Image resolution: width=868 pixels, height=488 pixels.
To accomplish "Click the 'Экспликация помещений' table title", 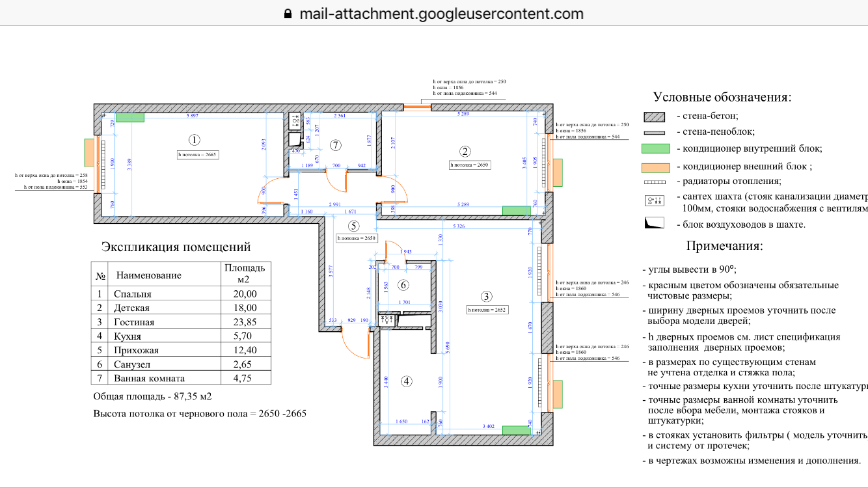I will point(176,247).
